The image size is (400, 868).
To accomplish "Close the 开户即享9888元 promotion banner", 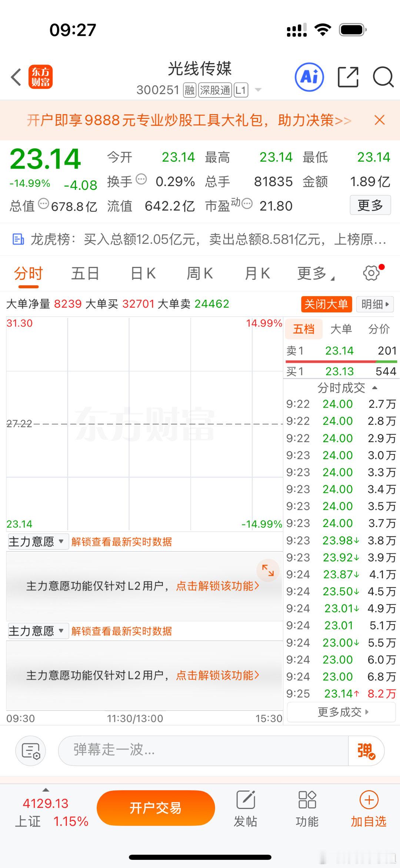I will (x=380, y=120).
